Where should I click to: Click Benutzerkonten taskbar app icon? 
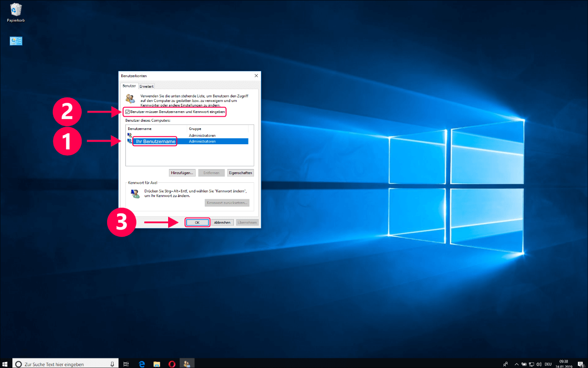pyautogui.click(x=187, y=364)
